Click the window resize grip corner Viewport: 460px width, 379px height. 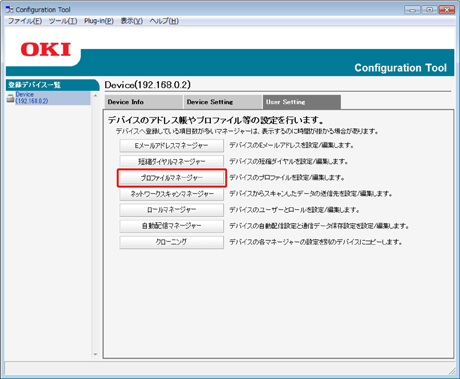(x=452, y=371)
